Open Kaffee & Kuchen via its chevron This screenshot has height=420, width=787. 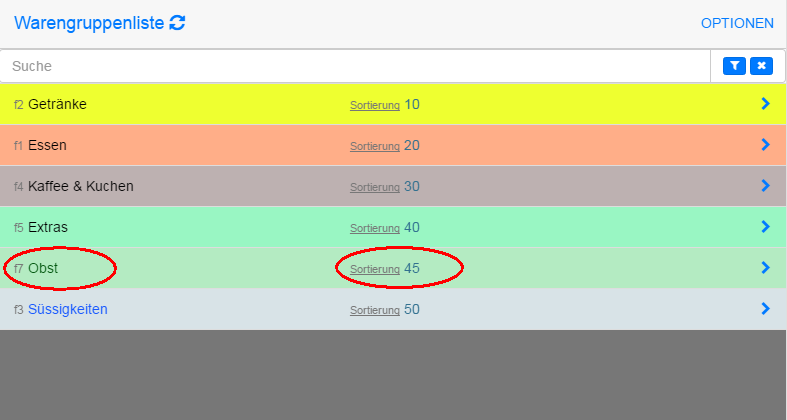765,185
